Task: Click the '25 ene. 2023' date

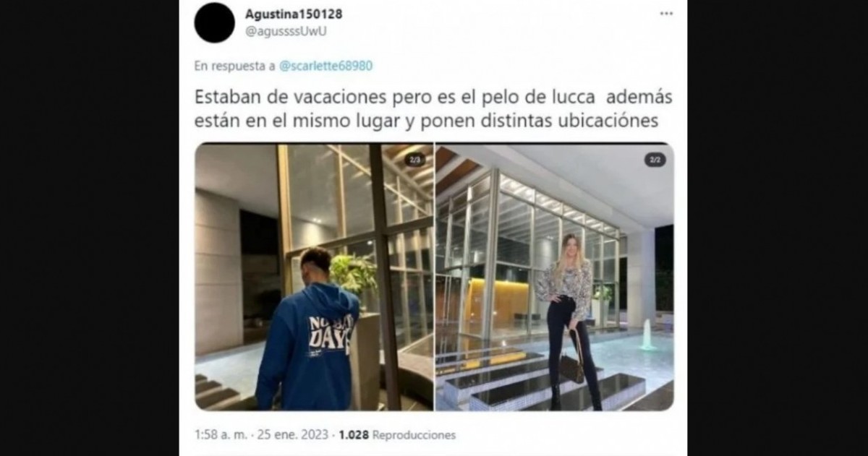Action: tap(288, 435)
